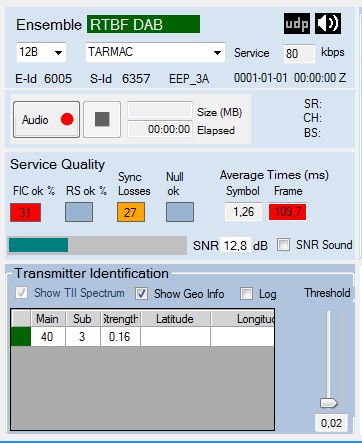Click the Threshold slider handle
Screen dimensions: 362x443
pyautogui.click(x=329, y=403)
